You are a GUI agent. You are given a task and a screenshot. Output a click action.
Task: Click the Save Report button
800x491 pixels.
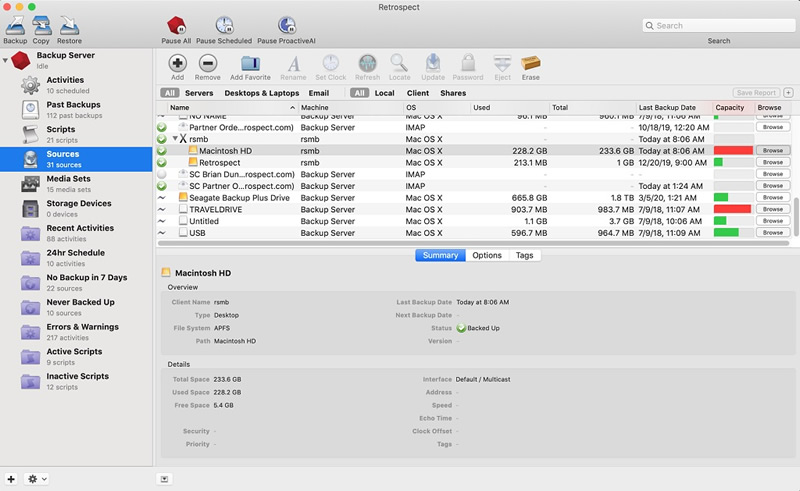coord(756,93)
